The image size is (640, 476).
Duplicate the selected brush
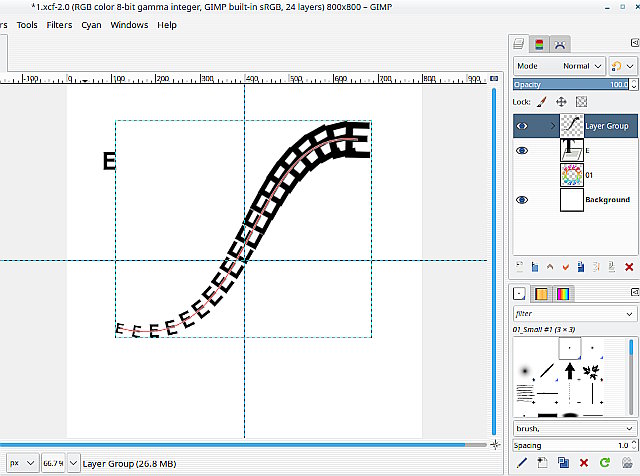coord(564,463)
